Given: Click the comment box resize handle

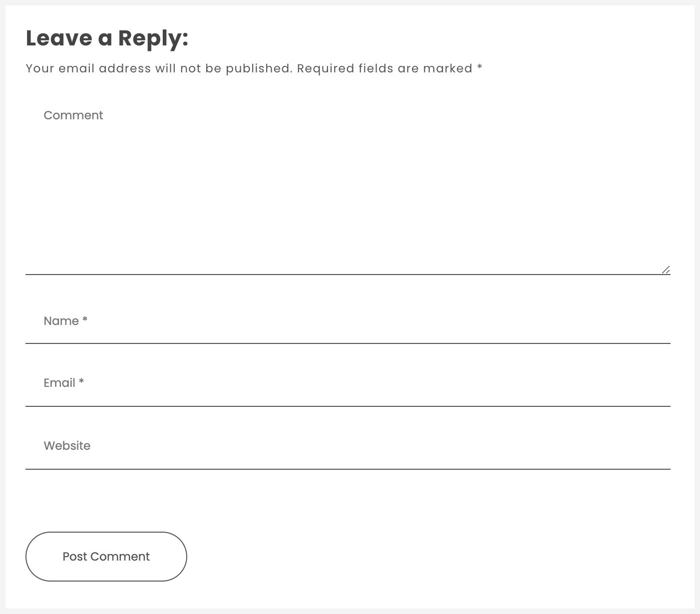Looking at the screenshot, I should [666, 270].
